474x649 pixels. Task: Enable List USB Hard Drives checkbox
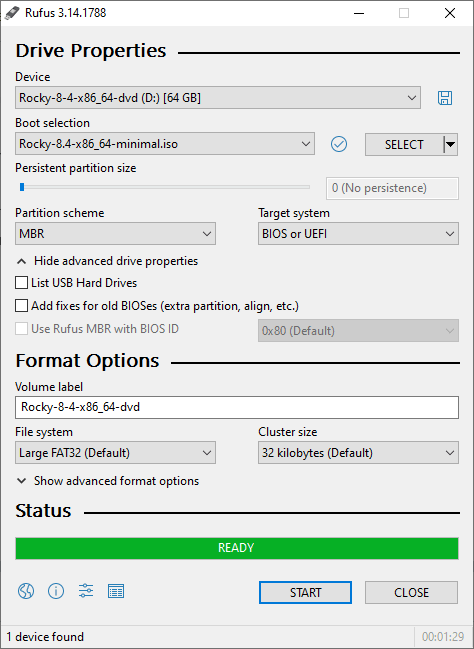click(21, 283)
